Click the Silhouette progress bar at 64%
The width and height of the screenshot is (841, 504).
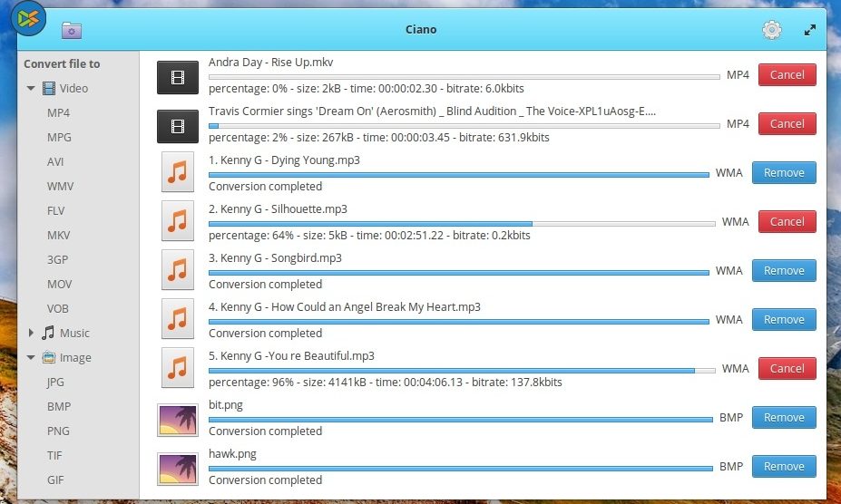click(462, 224)
